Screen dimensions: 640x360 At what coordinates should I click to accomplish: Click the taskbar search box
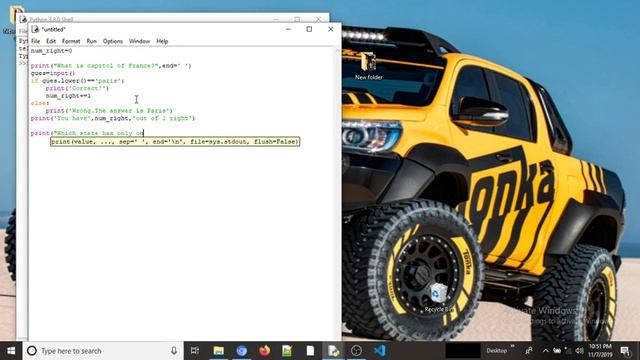pos(103,351)
